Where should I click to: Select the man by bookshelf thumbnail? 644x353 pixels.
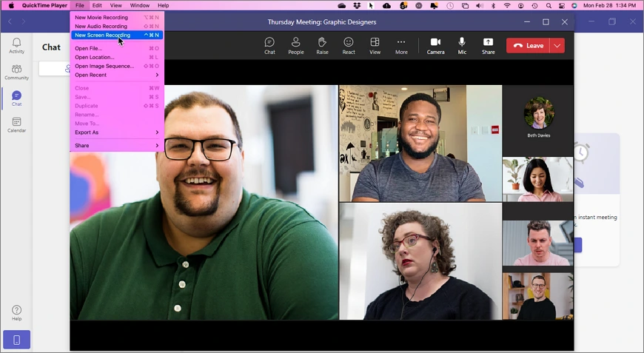point(537,296)
